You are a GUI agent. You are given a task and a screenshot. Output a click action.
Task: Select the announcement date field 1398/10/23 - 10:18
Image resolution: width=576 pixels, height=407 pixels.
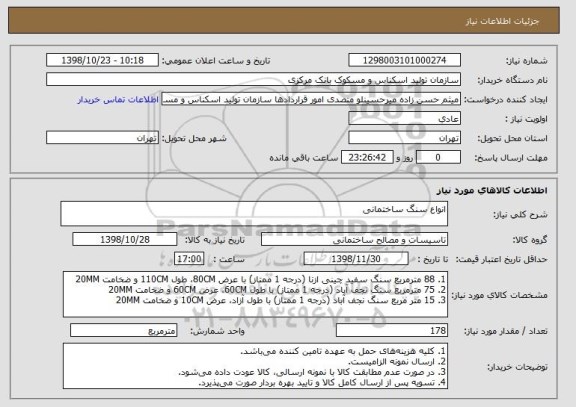point(102,60)
